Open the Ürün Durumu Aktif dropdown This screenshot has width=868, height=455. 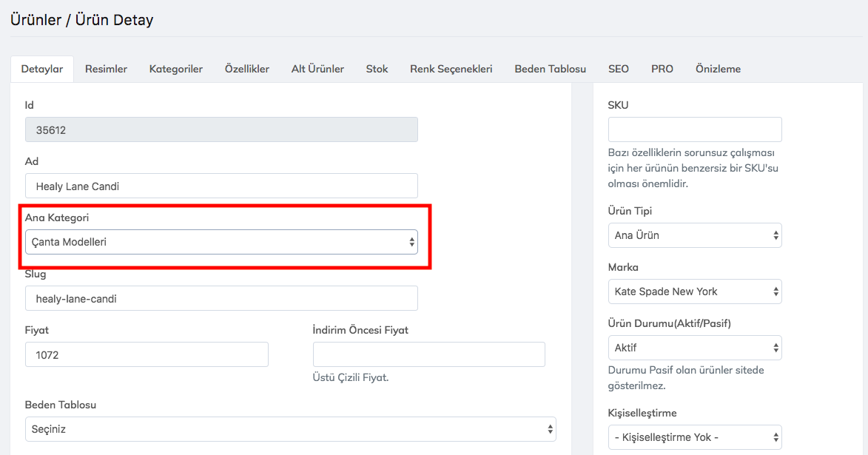694,348
